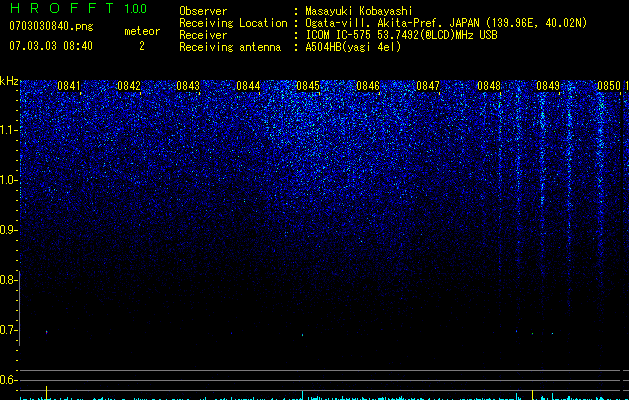Click the 0848 time marker

(x=489, y=86)
